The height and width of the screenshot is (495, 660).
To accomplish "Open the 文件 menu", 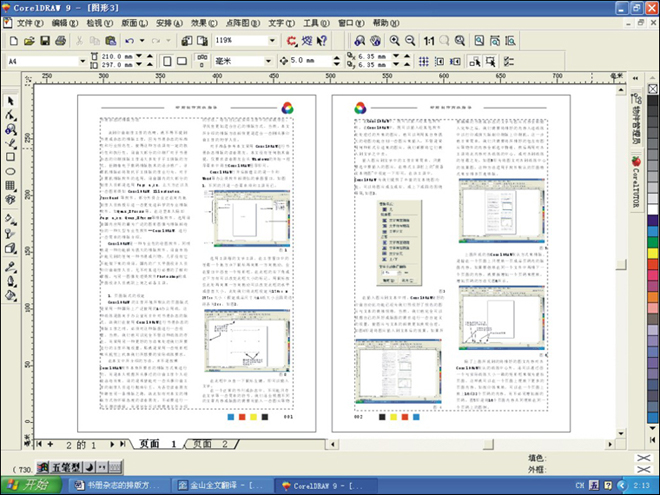I will click(29, 21).
